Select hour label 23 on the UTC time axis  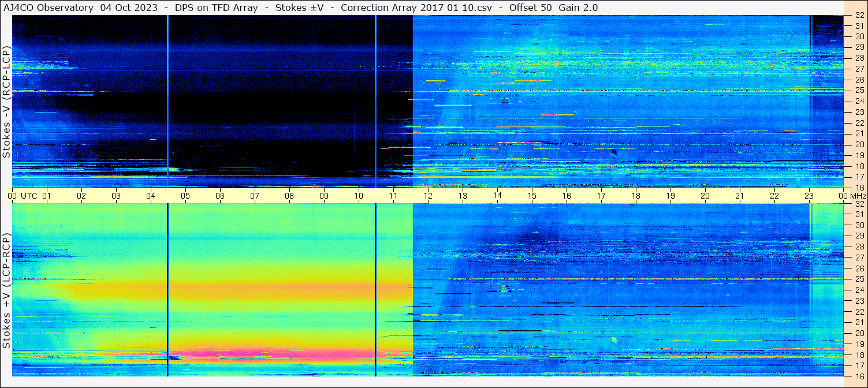click(x=809, y=196)
